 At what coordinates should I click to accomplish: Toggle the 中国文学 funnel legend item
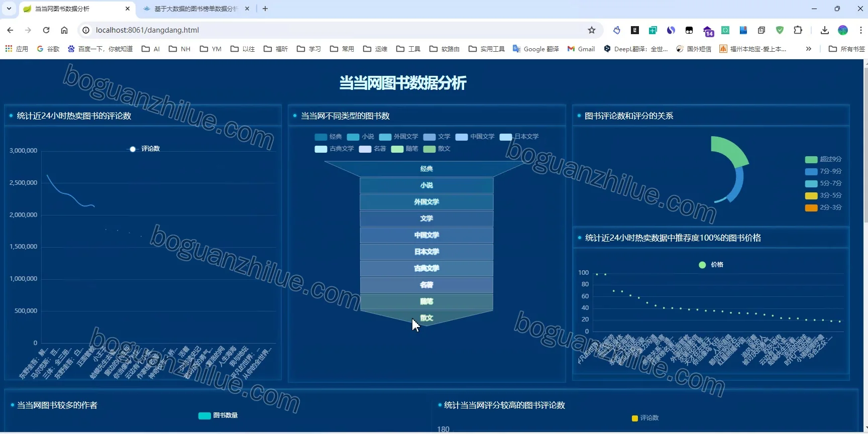pos(475,137)
